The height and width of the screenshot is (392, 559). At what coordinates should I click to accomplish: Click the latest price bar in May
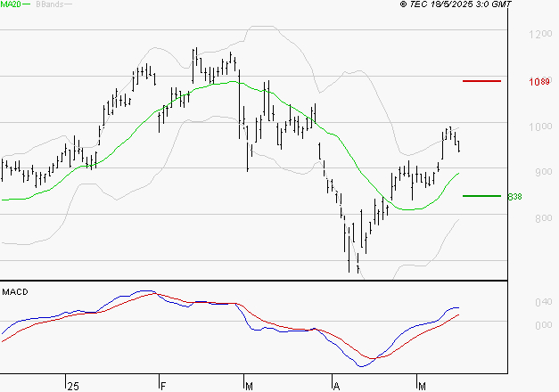[459, 146]
